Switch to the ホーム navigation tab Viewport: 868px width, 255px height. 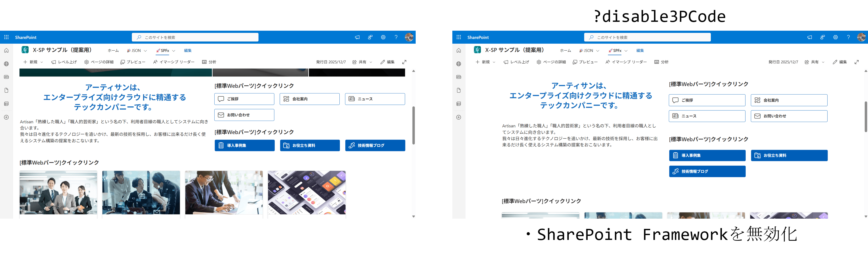coord(113,50)
